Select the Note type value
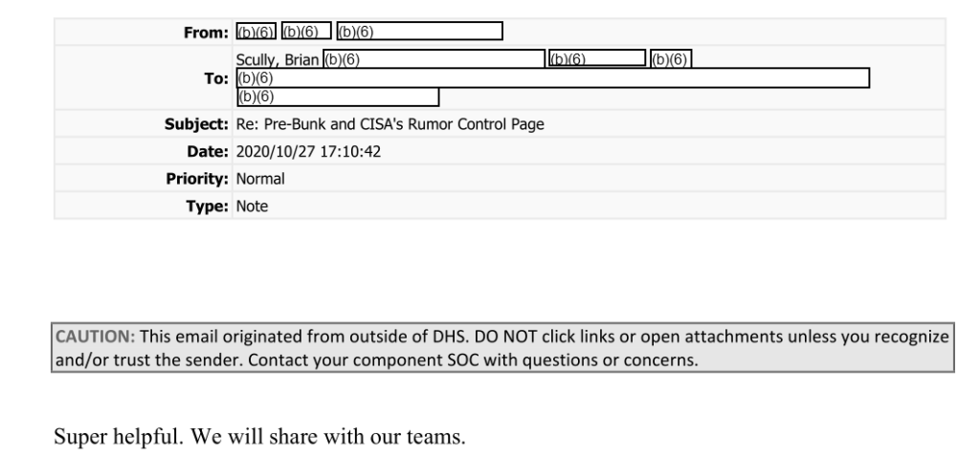Image resolution: width=980 pixels, height=457 pixels. point(252,207)
